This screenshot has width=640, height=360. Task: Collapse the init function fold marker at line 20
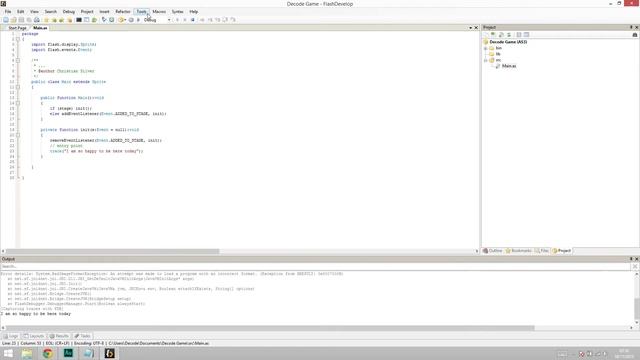[x=18, y=135]
